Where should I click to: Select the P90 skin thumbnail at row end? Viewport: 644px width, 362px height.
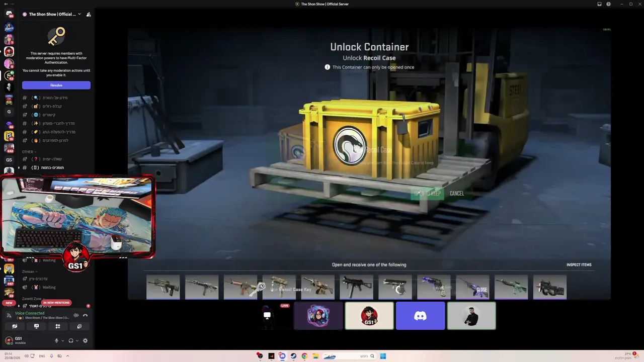pos(550,288)
